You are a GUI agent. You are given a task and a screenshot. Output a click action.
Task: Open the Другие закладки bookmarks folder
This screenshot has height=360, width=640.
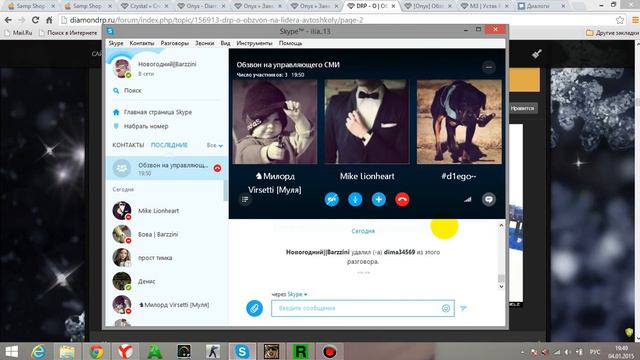pos(612,33)
